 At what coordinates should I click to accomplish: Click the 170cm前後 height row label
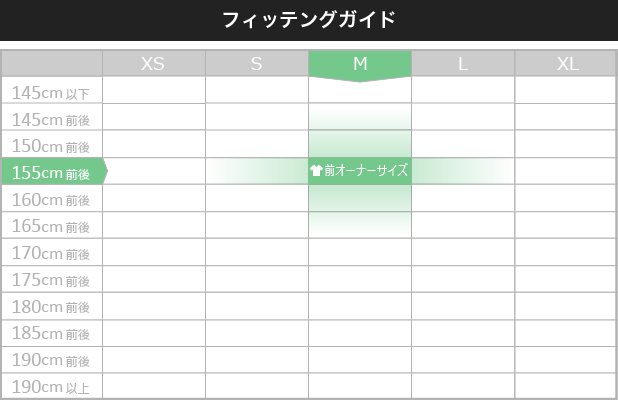point(52,252)
